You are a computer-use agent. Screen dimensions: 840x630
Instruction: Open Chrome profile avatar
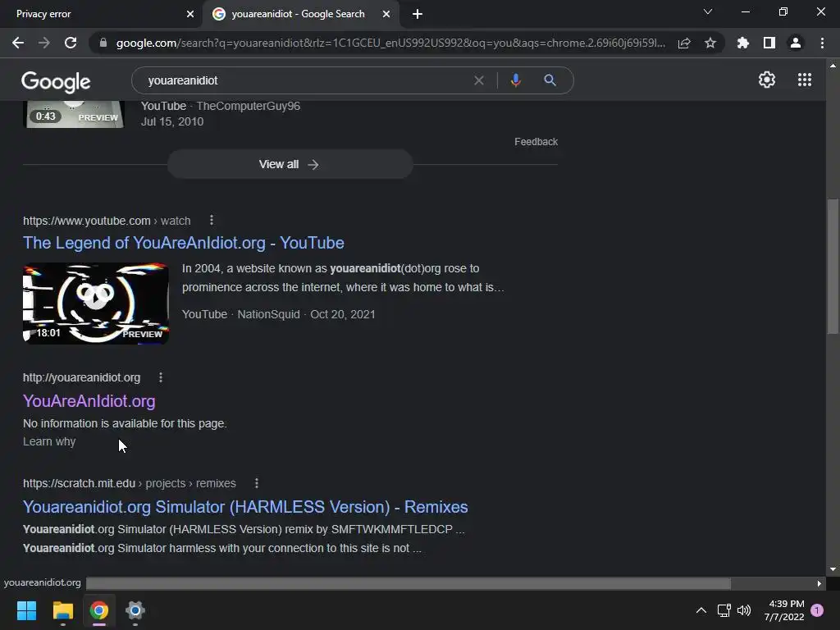coord(796,43)
